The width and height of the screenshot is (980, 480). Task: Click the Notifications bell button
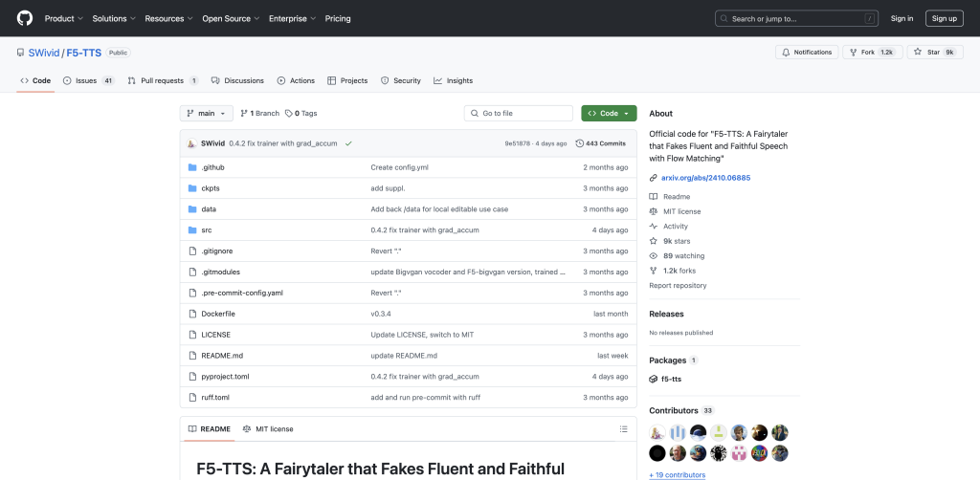(x=807, y=53)
